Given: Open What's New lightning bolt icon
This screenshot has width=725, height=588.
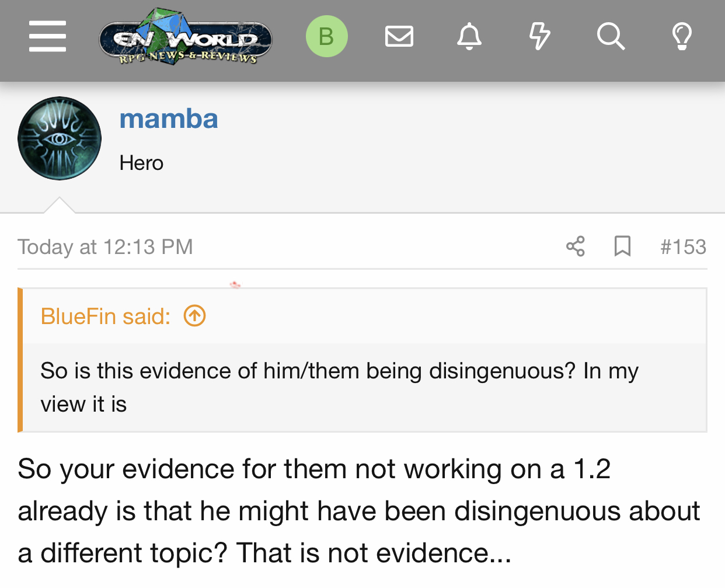Looking at the screenshot, I should pos(540,36).
